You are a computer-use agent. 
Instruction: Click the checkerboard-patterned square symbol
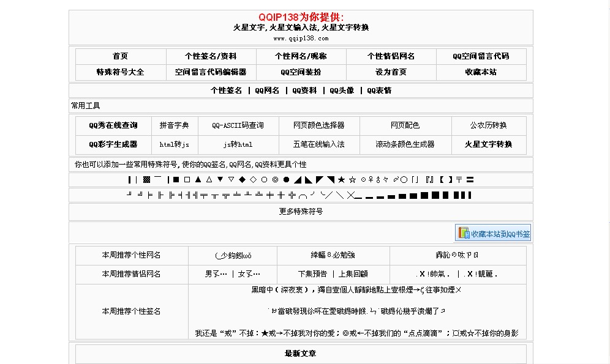click(x=146, y=179)
